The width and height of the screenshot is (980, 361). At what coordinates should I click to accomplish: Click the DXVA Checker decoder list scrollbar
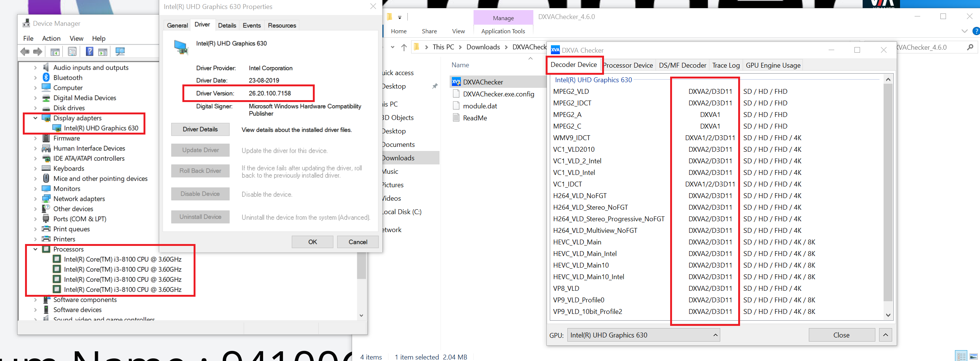point(888,192)
